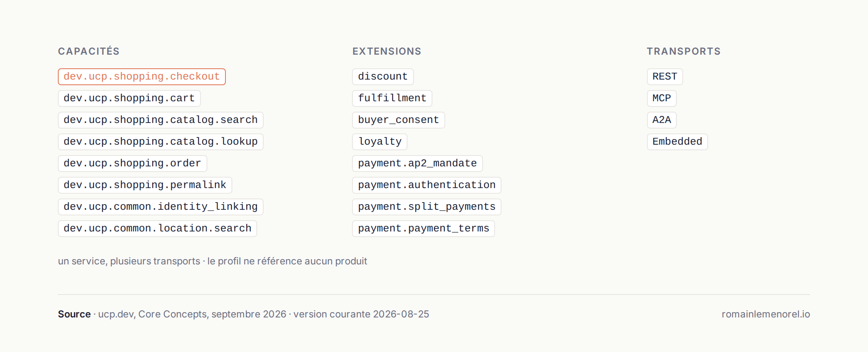Choose dev.ucp.shopping.catalog.search capability
The width and height of the screenshot is (868, 352).
pos(160,120)
